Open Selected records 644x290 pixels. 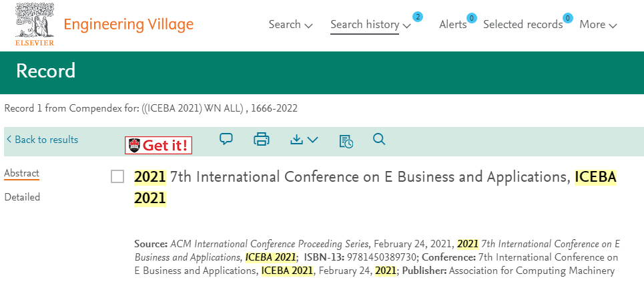(x=523, y=25)
